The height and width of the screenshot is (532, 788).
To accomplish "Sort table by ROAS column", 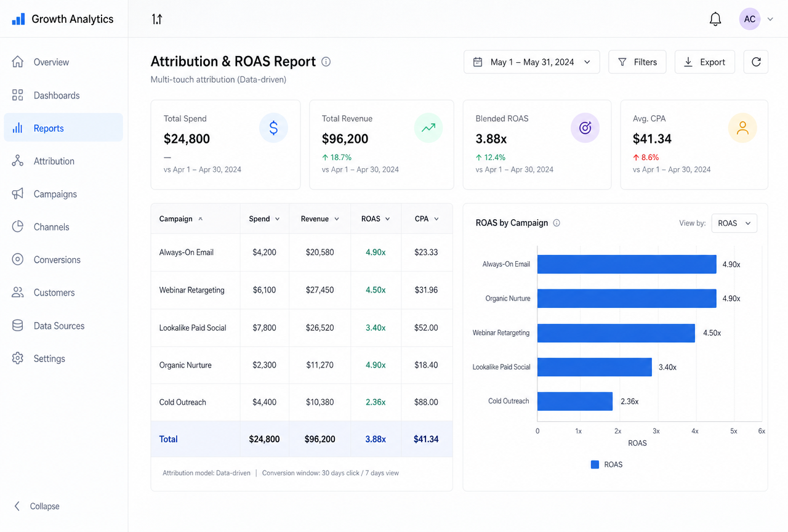I will point(376,219).
